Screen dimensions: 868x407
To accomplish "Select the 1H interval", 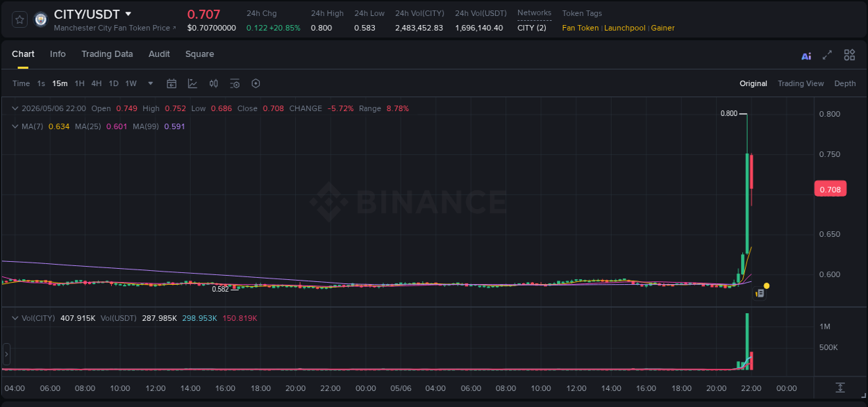I will (x=79, y=83).
